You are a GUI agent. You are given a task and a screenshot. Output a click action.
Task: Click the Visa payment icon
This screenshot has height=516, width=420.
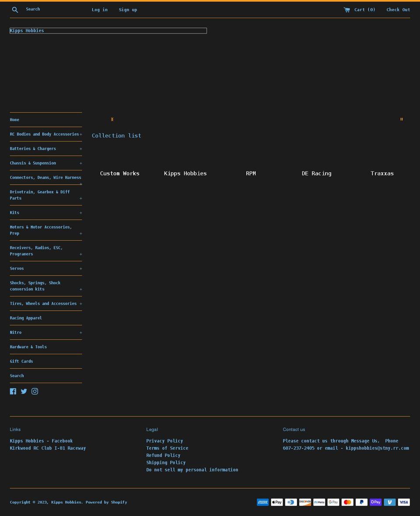tap(404, 502)
